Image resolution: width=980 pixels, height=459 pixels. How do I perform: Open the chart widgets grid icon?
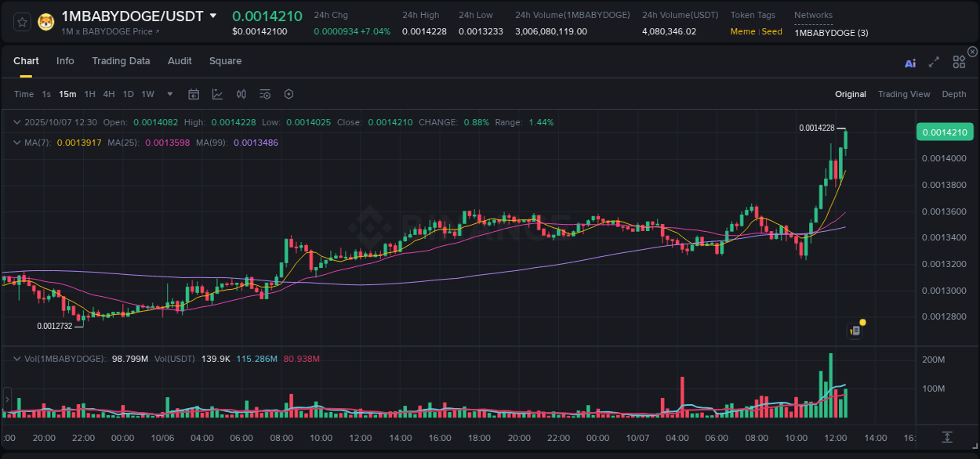tap(959, 63)
